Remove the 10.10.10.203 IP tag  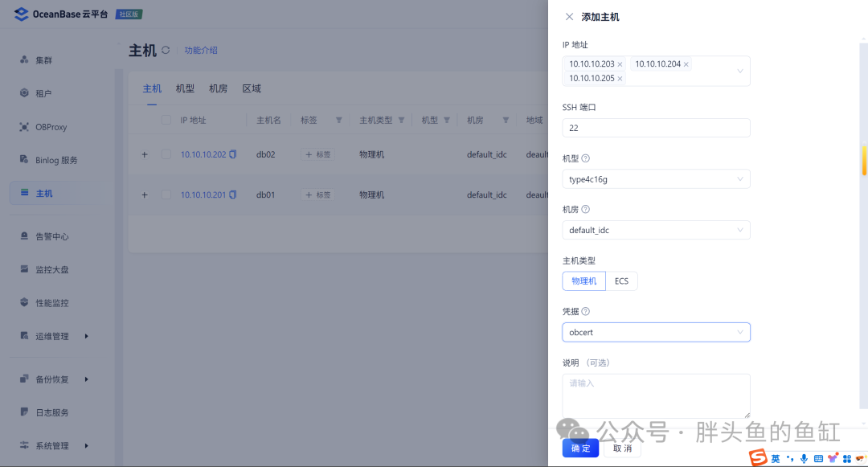click(x=620, y=64)
